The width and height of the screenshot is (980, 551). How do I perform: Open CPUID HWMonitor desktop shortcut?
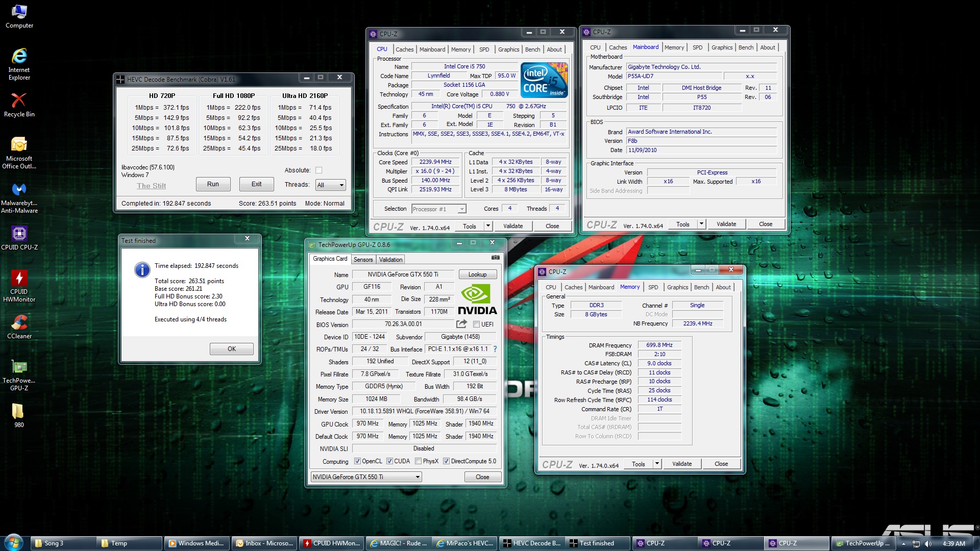pyautogui.click(x=19, y=285)
